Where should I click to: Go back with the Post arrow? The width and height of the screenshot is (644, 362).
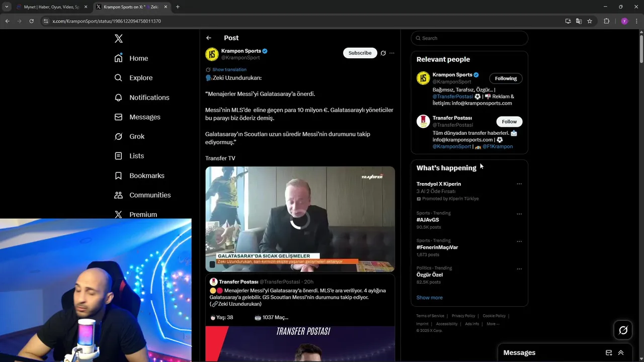click(209, 38)
